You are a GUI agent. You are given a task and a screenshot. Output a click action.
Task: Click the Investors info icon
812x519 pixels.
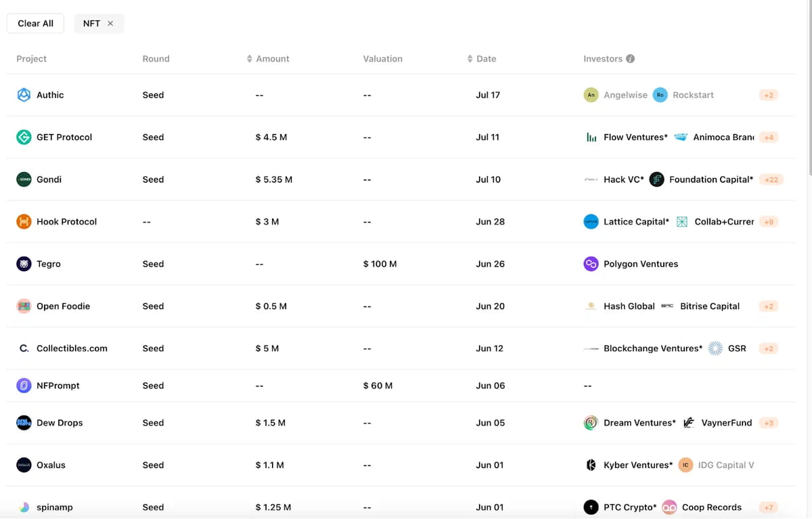(x=630, y=59)
